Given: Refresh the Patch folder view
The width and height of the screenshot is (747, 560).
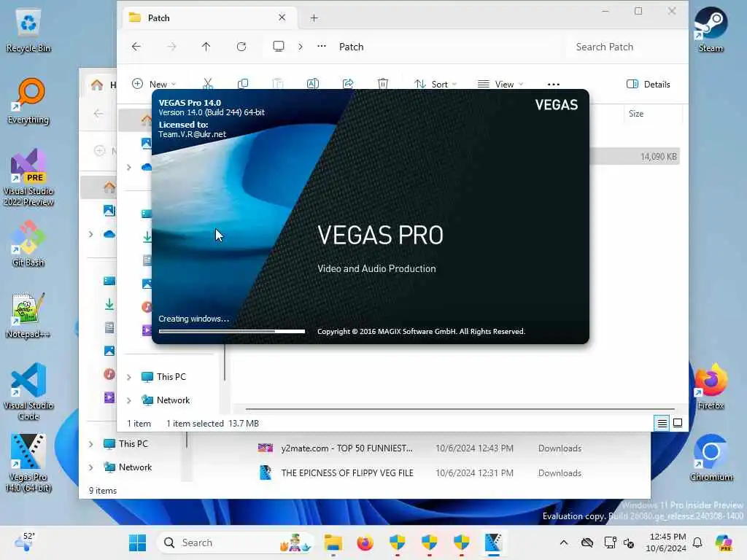Looking at the screenshot, I should click(241, 47).
